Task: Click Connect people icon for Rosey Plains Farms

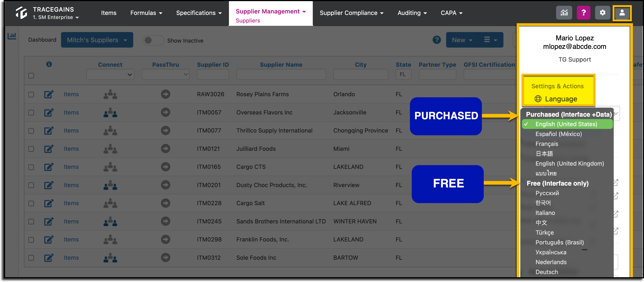Action: pos(110,94)
